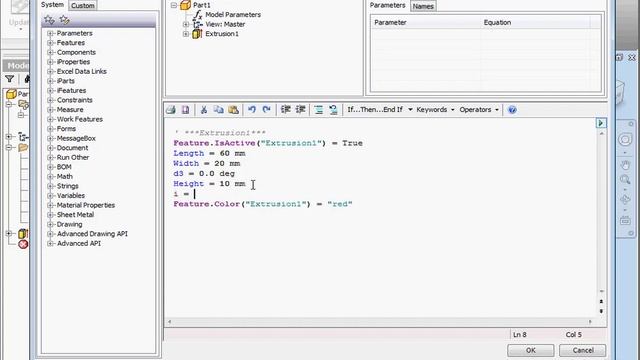This screenshot has width=640, height=360.
Task: Click the Feature.IsActive code line
Action: 268,143
